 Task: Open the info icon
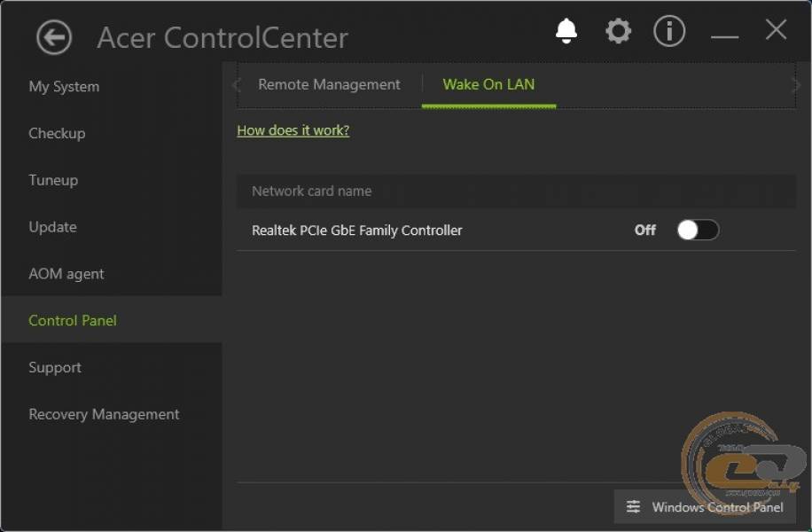point(669,31)
